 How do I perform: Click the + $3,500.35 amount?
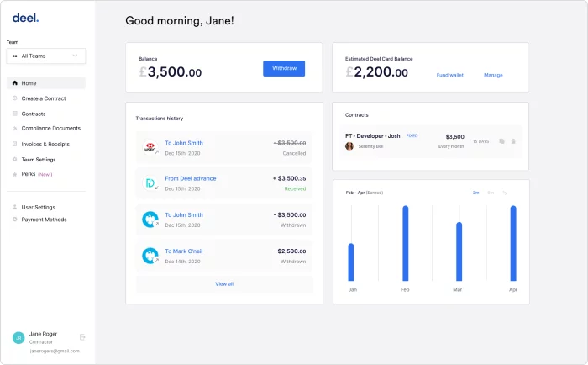pos(289,178)
